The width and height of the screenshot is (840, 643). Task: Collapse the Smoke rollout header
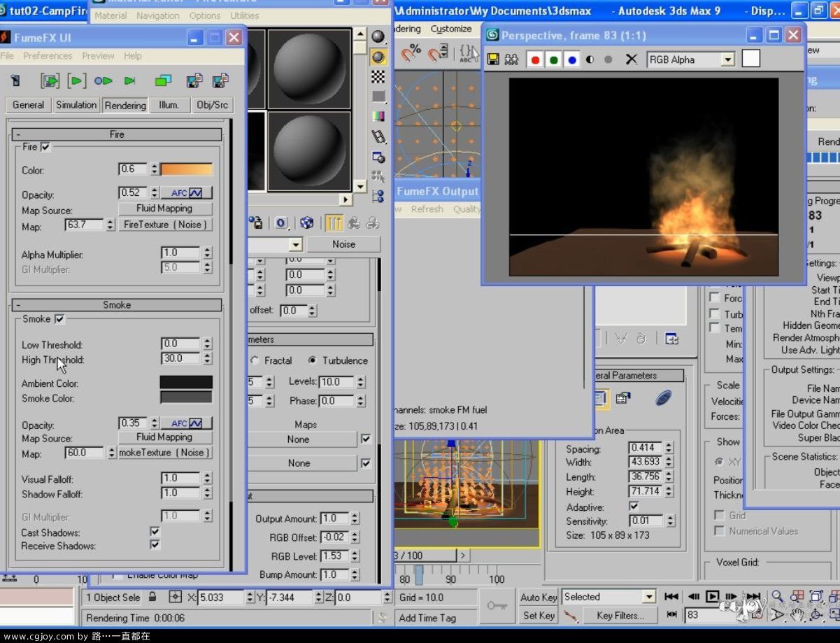pos(117,305)
